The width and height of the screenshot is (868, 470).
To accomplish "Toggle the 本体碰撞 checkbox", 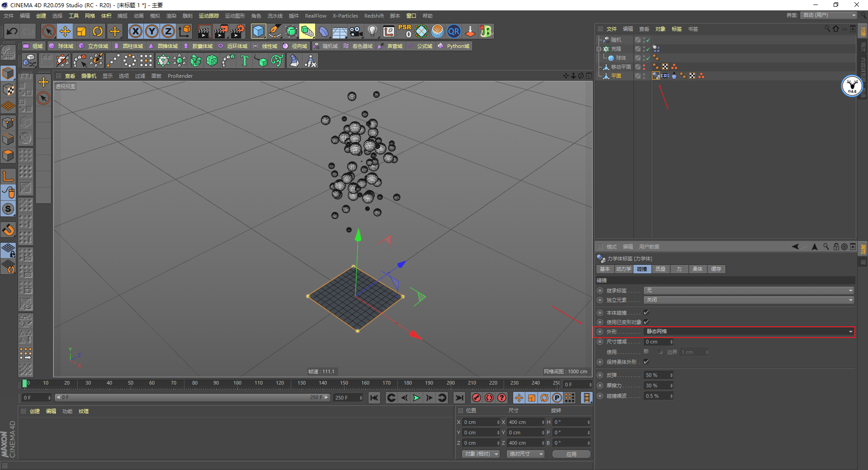I will point(646,313).
